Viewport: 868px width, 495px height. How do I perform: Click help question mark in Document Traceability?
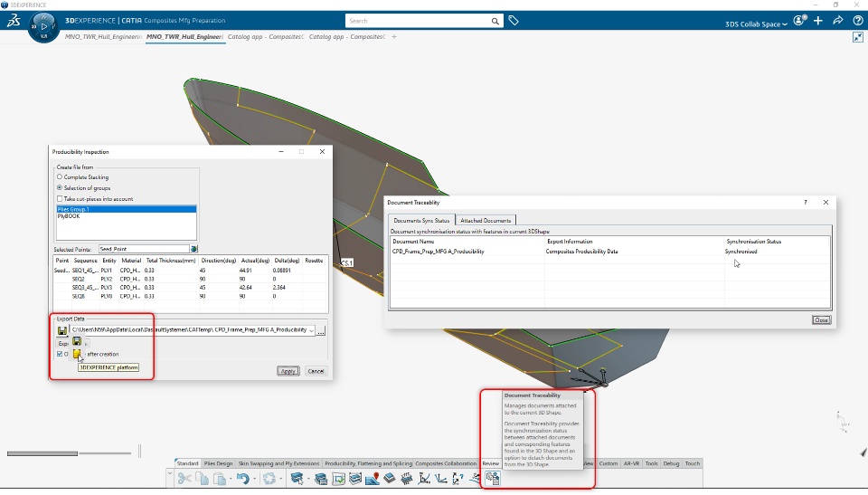tap(806, 203)
